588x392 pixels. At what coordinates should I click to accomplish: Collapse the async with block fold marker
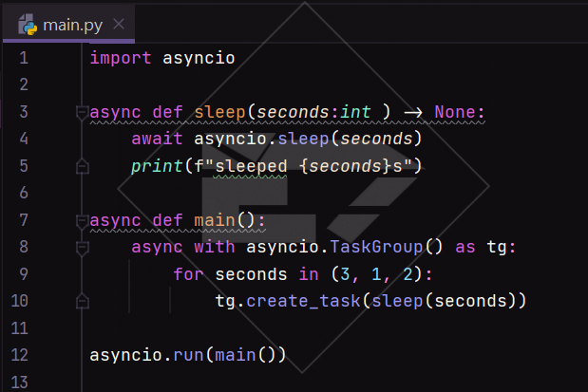82,248
